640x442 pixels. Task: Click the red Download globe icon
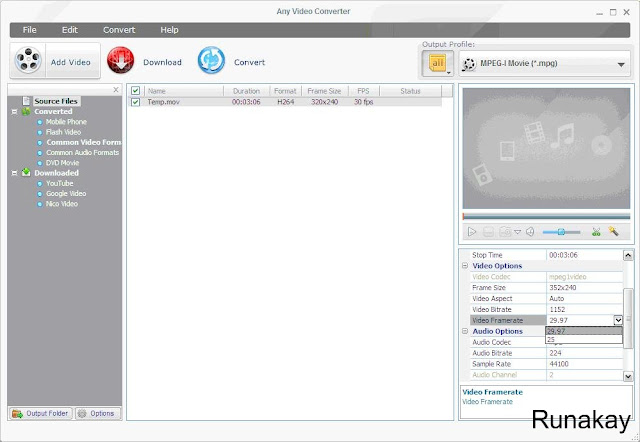tap(120, 60)
